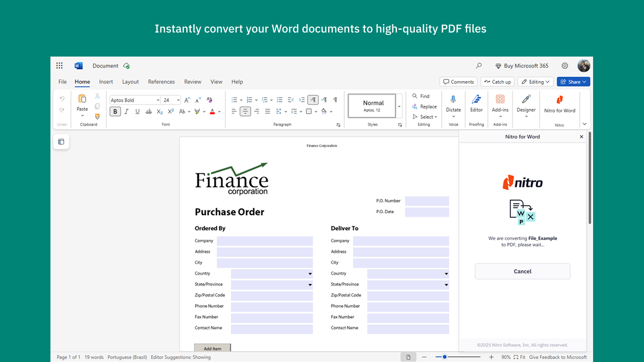Open the user profile picture
The image size is (644, 362).
point(584,66)
